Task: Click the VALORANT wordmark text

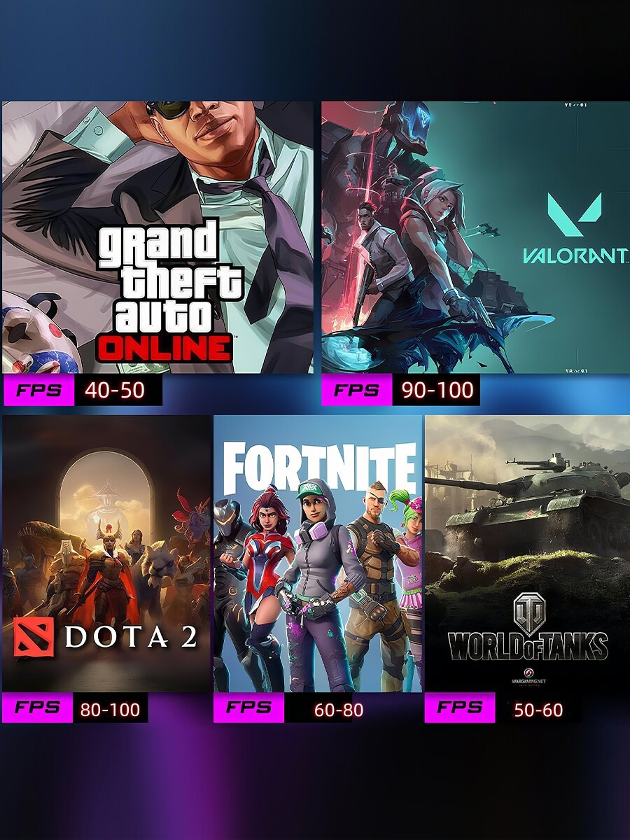Action: 574,255
